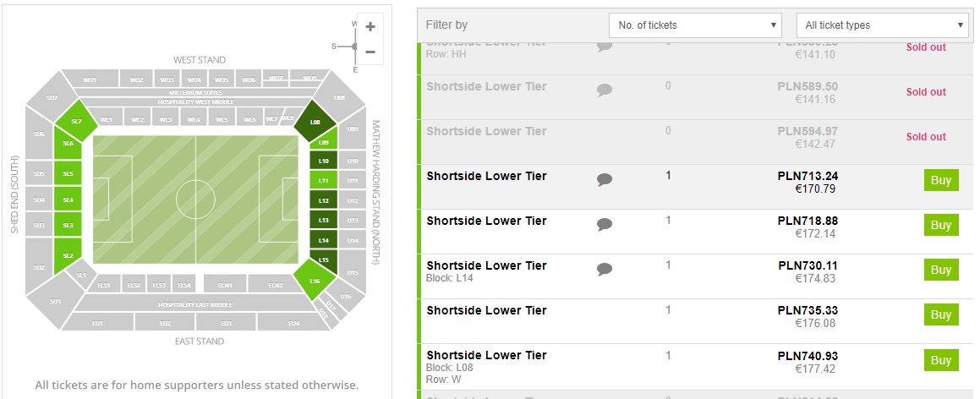The width and height of the screenshot is (980, 399).
Task: Zoom out on the stadium map
Action: tap(370, 52)
